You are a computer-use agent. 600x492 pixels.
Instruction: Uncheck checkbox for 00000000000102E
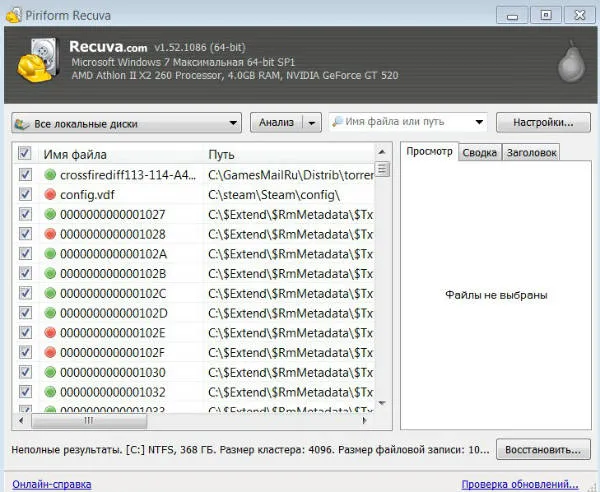(x=25, y=333)
